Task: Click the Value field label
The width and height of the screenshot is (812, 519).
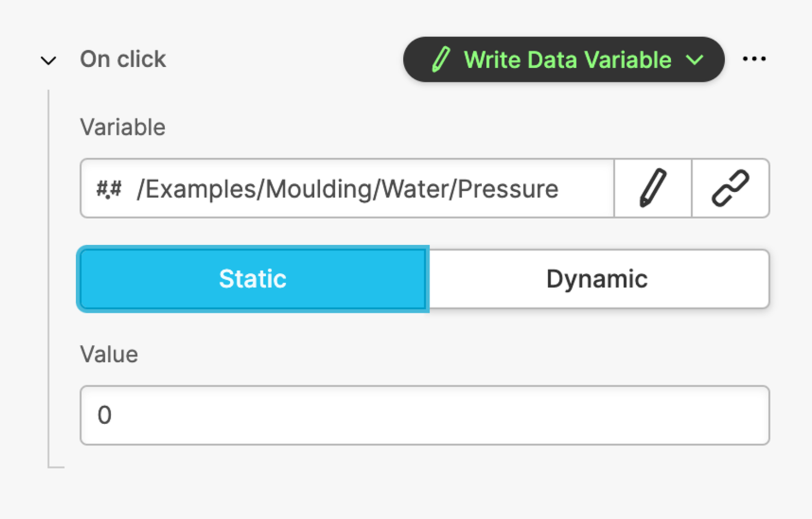Action: click(109, 354)
